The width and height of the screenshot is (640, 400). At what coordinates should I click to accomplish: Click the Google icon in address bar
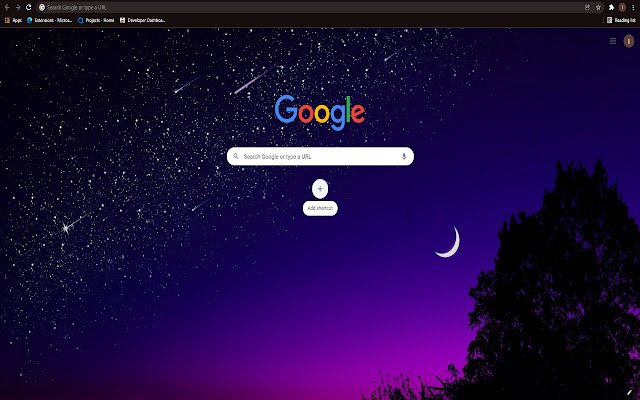(42, 7)
